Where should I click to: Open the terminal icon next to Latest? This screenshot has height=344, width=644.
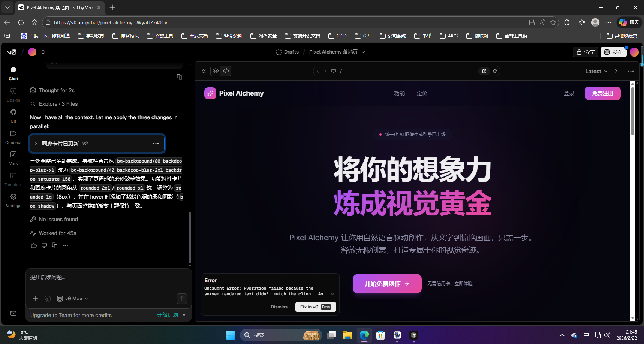pos(618,71)
